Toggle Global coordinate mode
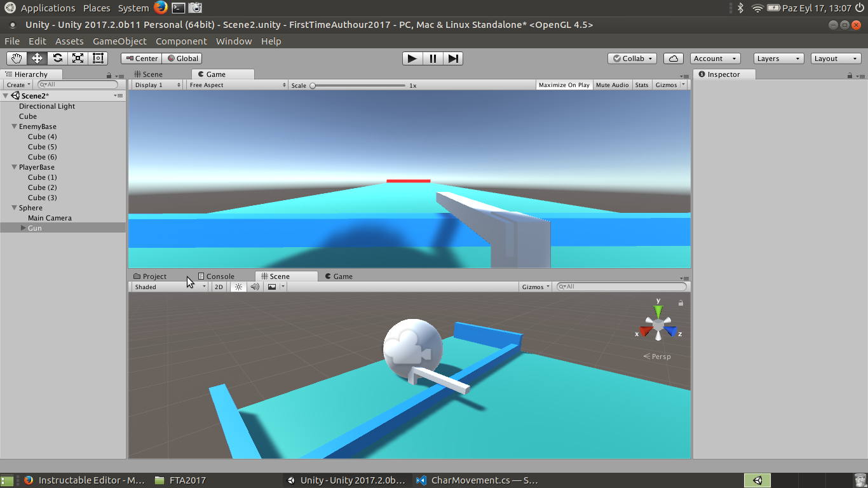The height and width of the screenshot is (488, 868). pos(182,58)
